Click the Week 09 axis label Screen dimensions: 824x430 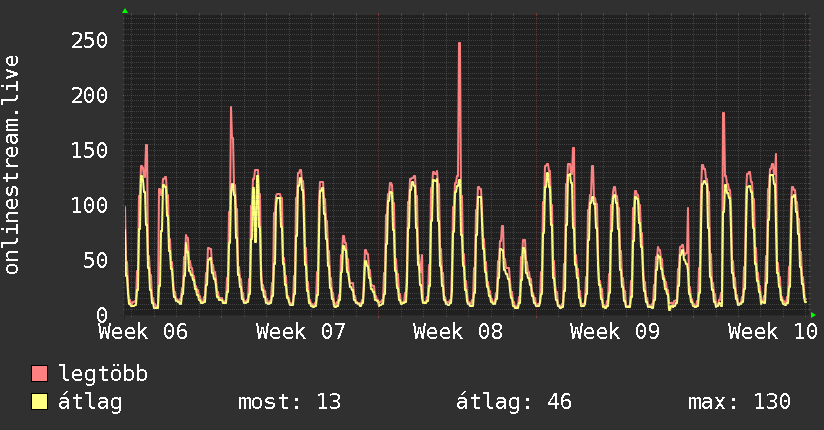(615, 332)
